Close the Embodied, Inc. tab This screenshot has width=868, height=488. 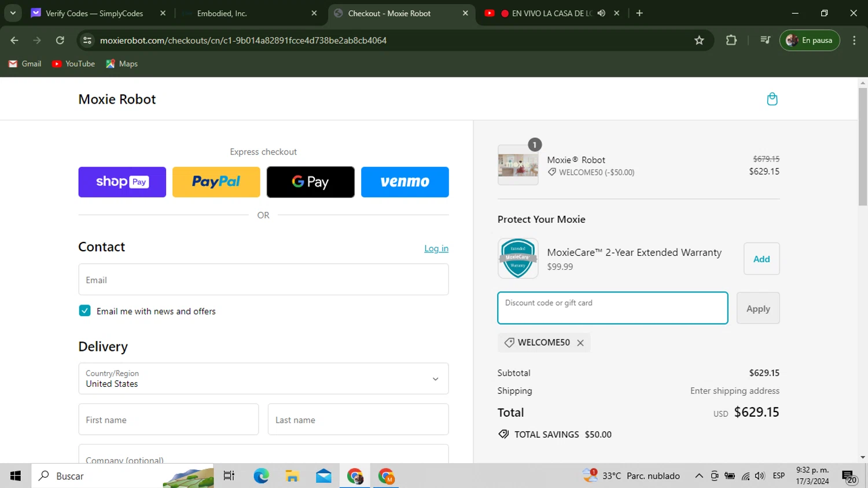coord(314,13)
